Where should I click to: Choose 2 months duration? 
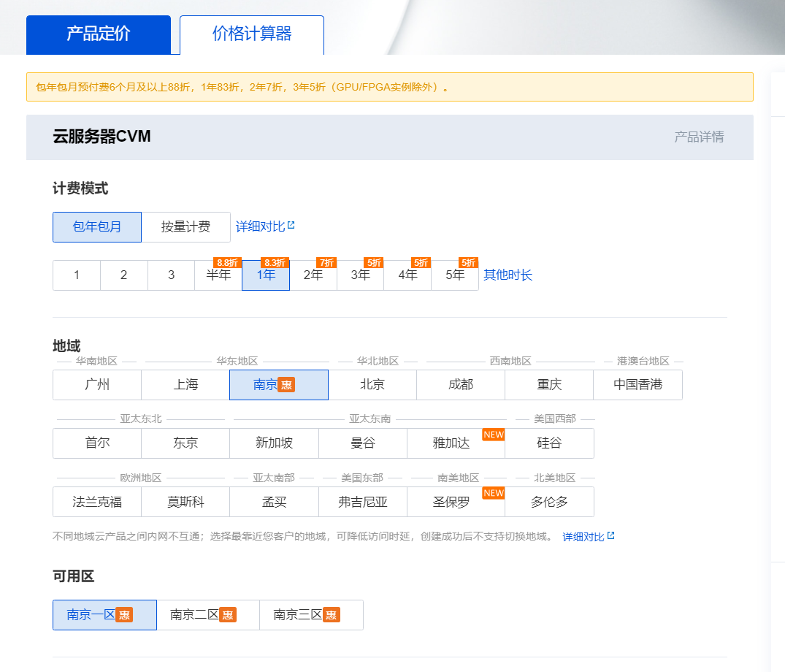pyautogui.click(x=123, y=275)
